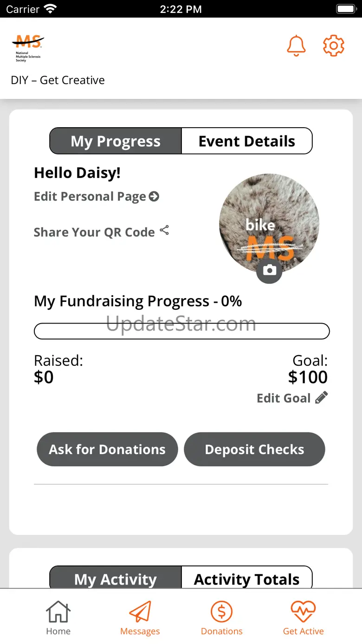
Task: Tap the arrow icon after Edit Personal Page
Action: pos(154,196)
